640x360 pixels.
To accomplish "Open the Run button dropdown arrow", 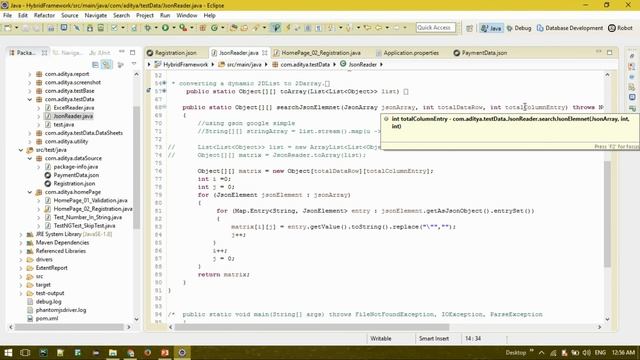I will click(x=173, y=28).
